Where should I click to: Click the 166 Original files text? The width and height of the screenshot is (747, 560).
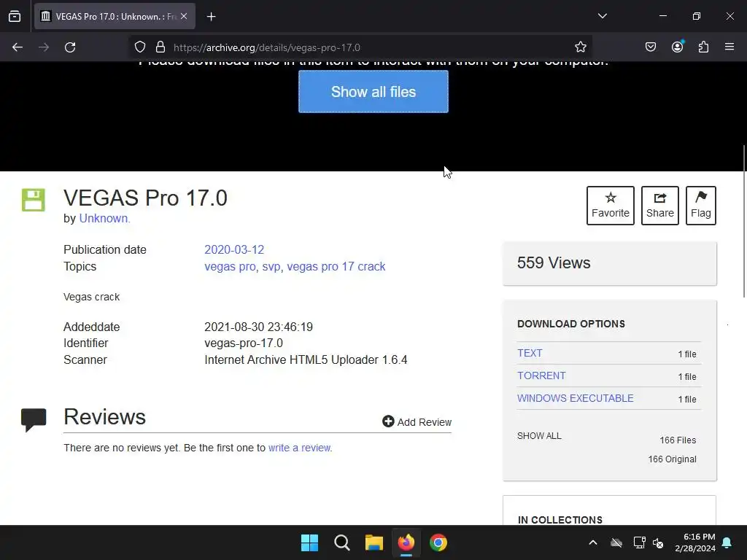pyautogui.click(x=672, y=459)
